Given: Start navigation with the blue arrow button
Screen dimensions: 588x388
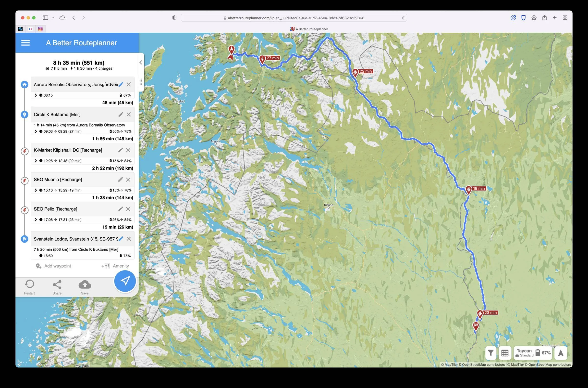Looking at the screenshot, I should [125, 281].
